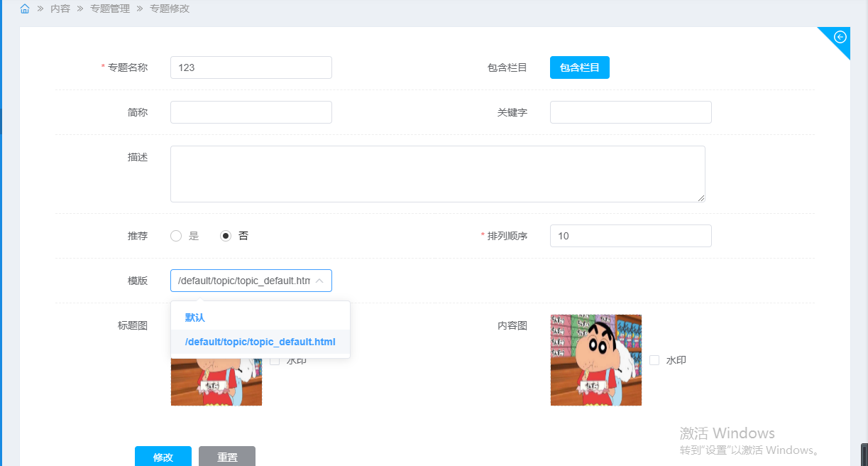This screenshot has width=868, height=466.
Task: Go to 专题管理 in breadcrumb
Action: point(110,9)
